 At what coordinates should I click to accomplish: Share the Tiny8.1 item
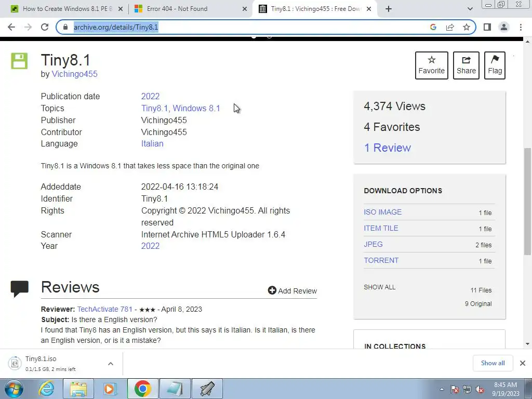466,65
